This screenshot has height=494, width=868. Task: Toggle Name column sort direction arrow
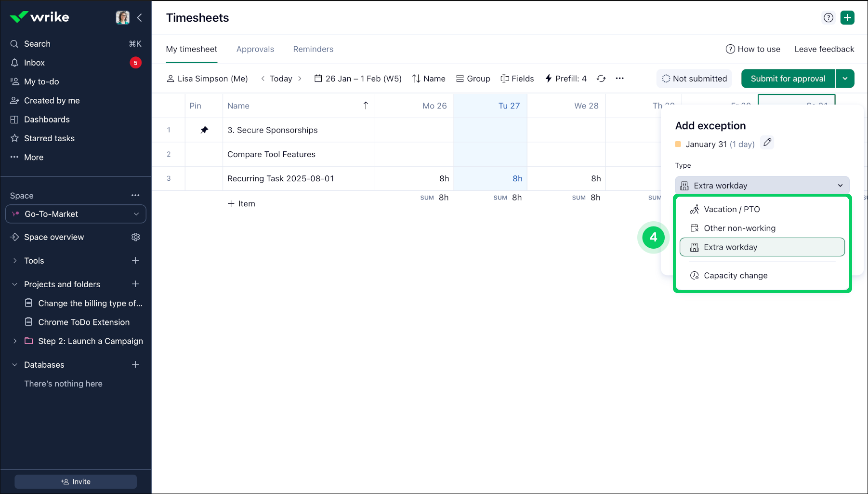[366, 106]
